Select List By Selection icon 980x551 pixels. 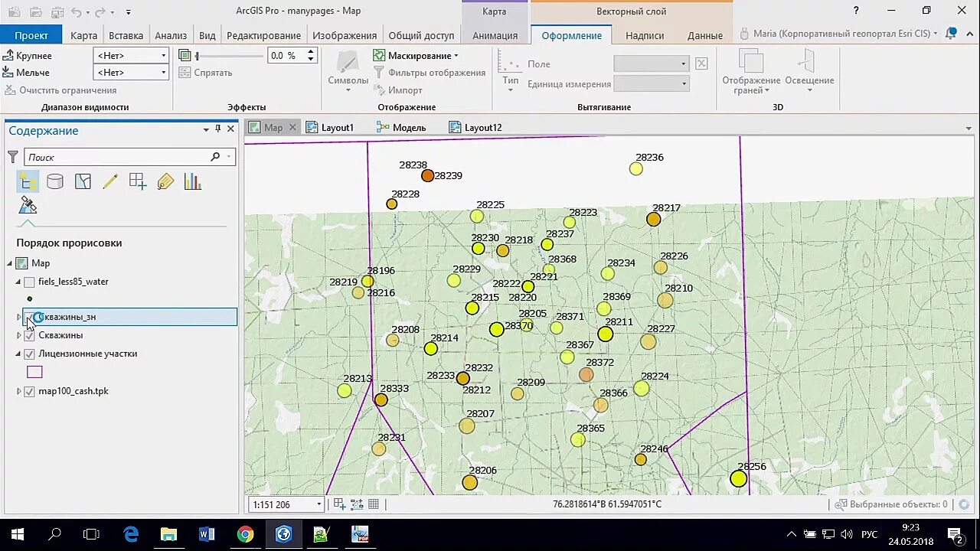point(83,181)
